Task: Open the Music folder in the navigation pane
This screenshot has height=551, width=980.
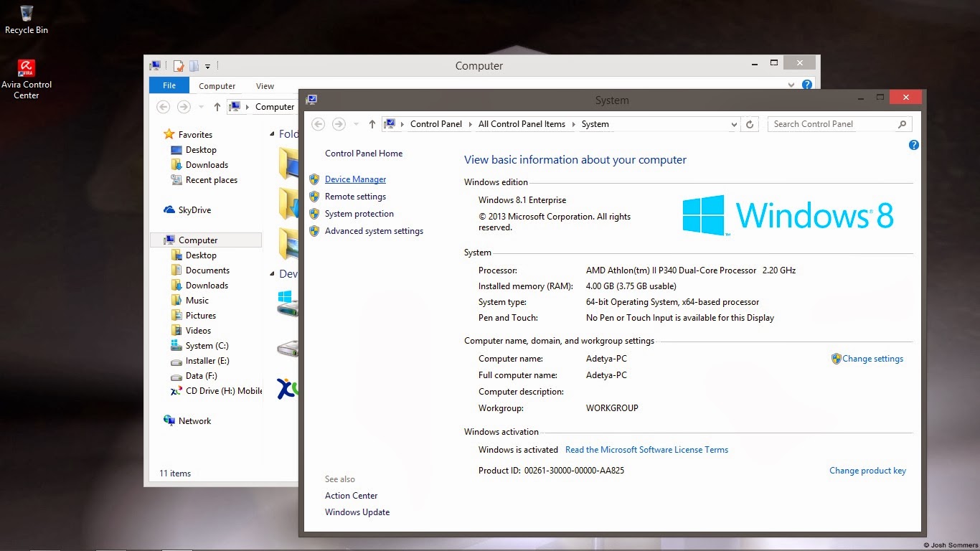Action: pos(197,300)
